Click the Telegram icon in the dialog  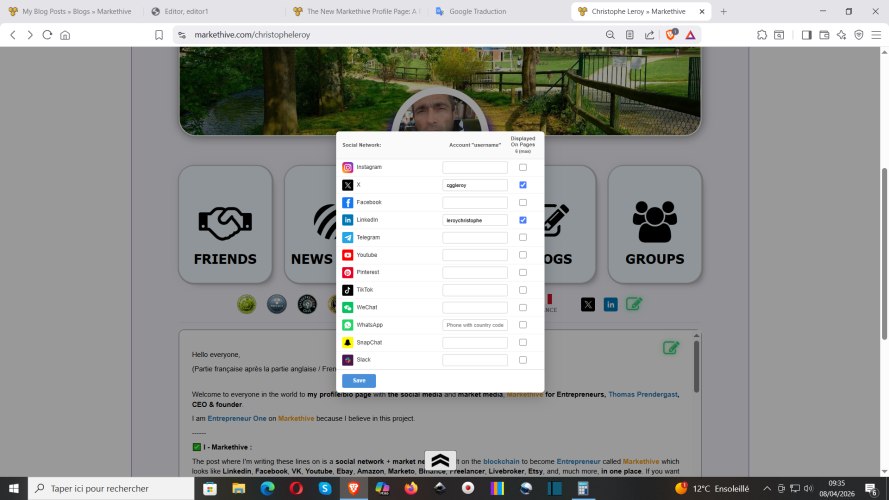(x=348, y=238)
